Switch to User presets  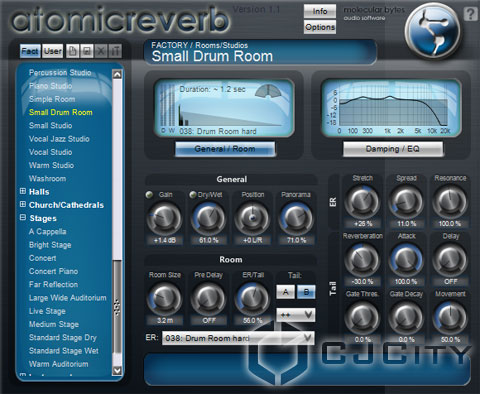pos(53,51)
